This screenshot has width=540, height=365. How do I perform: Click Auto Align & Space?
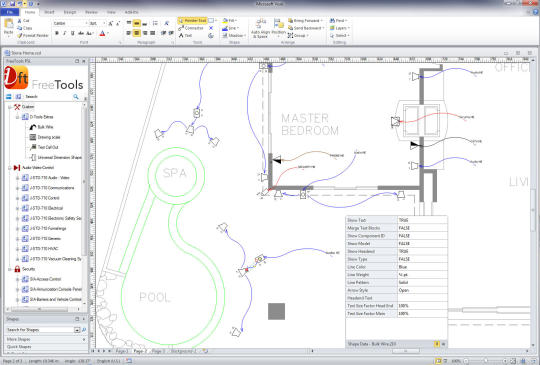pyautogui.click(x=260, y=29)
